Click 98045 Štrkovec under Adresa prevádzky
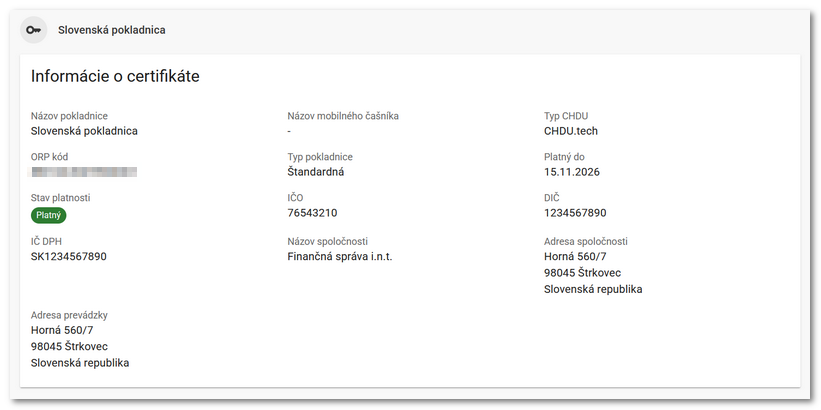Screen dimensions: 821x410 pos(70,347)
